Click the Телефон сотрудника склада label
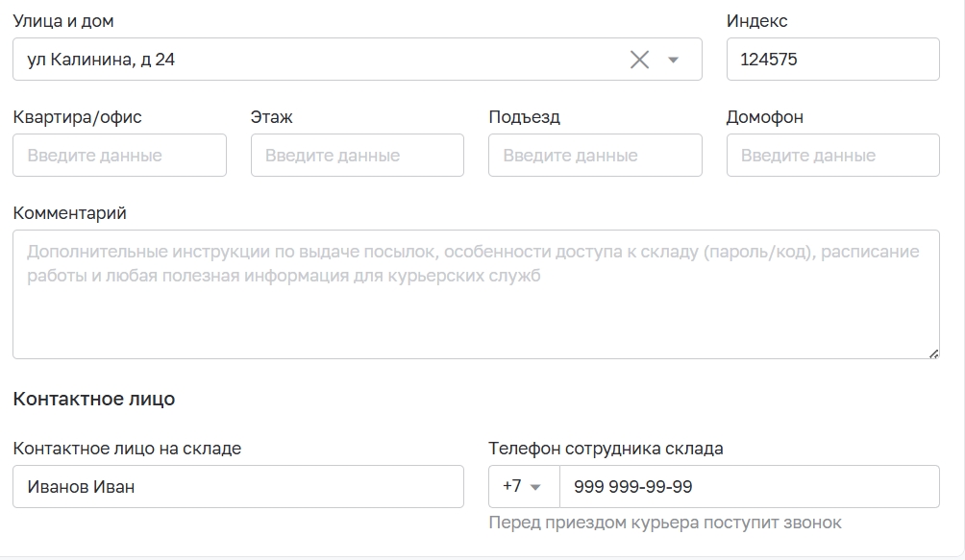 tap(606, 449)
